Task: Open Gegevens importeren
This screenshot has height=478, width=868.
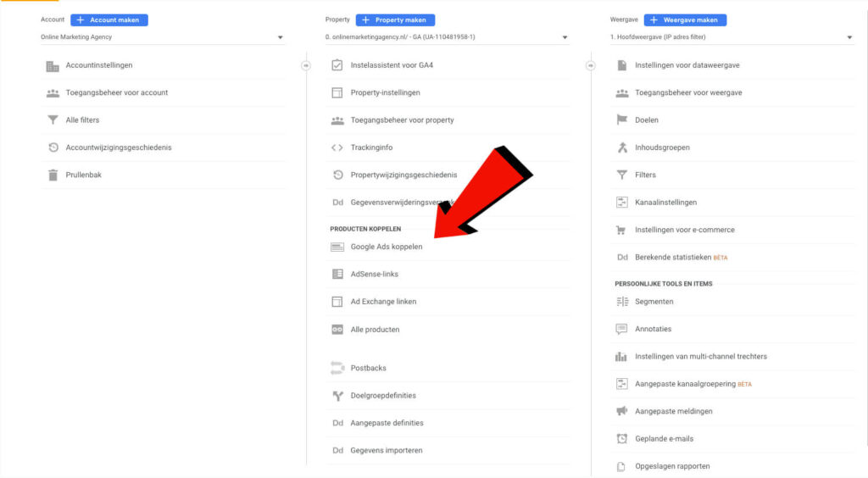Action: click(387, 450)
